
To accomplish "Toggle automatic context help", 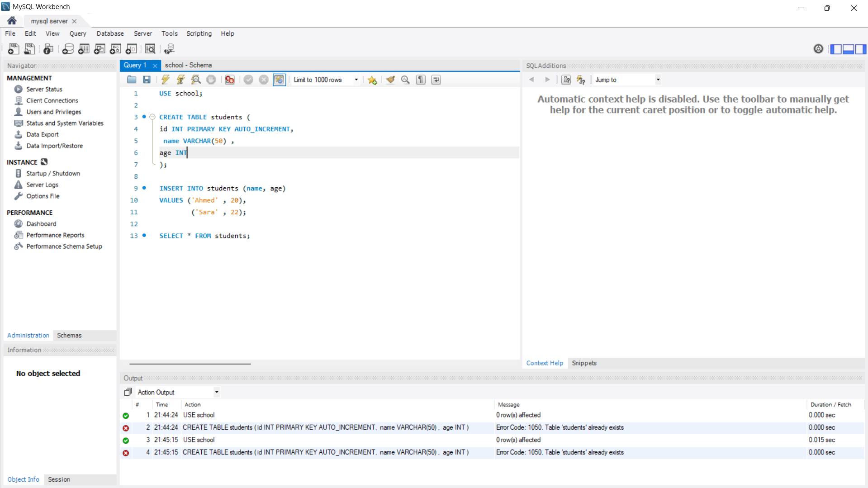I will [x=581, y=80].
